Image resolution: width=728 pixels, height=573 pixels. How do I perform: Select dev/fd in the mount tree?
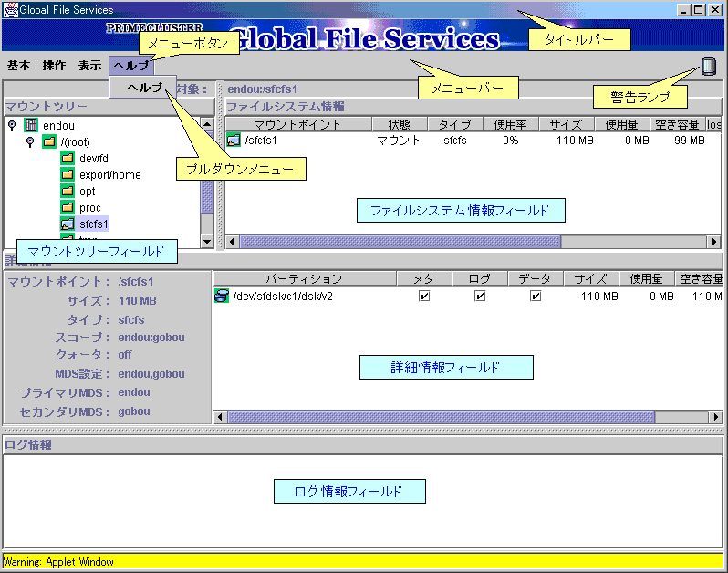point(94,159)
